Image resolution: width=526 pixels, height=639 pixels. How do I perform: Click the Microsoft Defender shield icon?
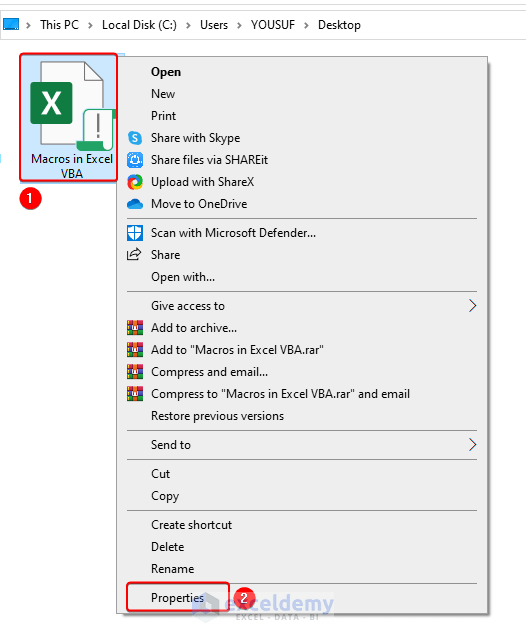[135, 233]
